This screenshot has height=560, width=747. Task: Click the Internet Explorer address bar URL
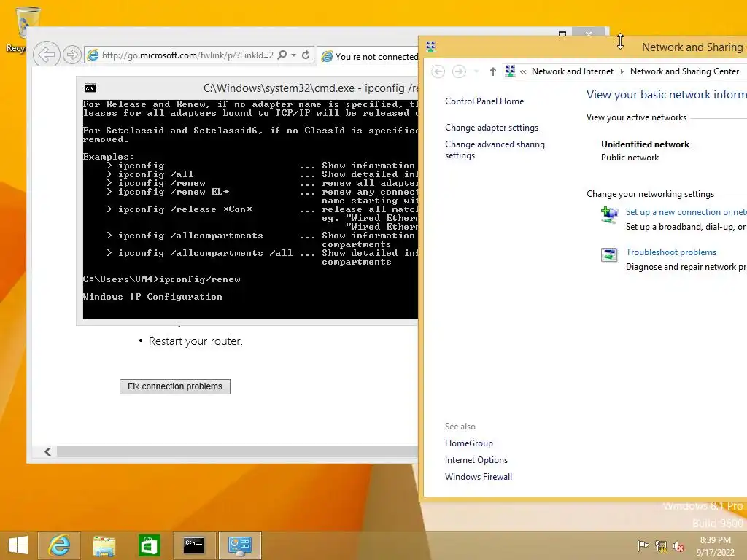click(187, 55)
